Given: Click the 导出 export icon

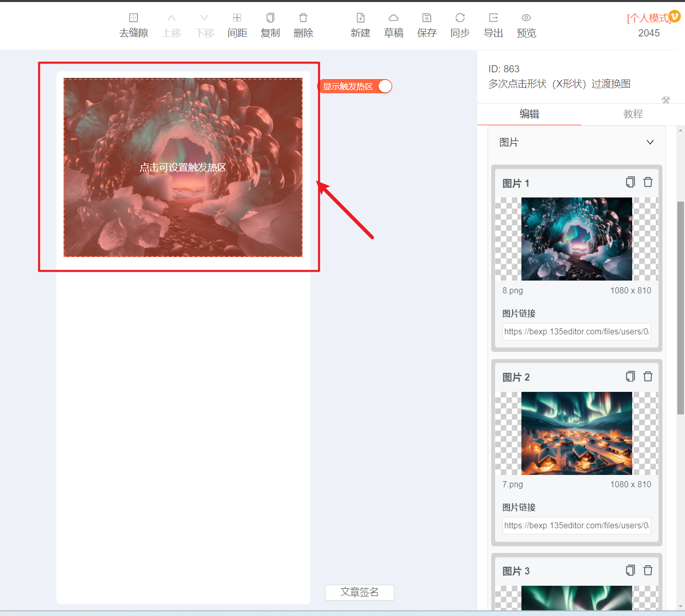Looking at the screenshot, I should 493,18.
